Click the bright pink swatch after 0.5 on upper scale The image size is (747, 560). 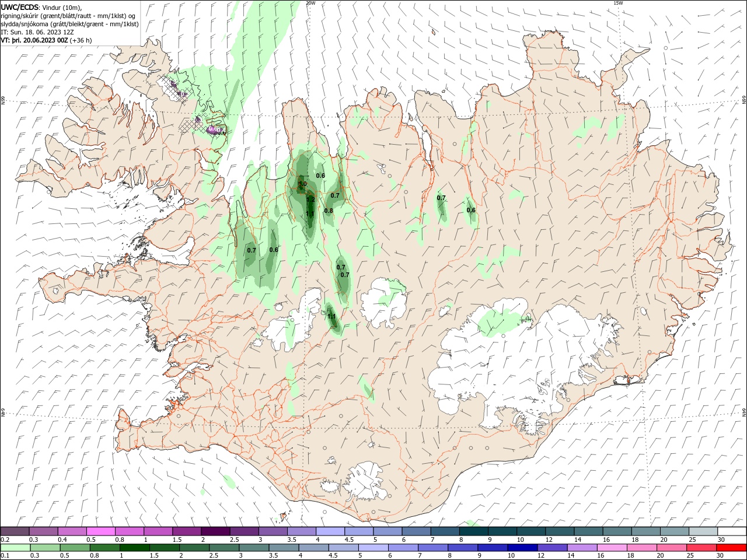click(100, 531)
